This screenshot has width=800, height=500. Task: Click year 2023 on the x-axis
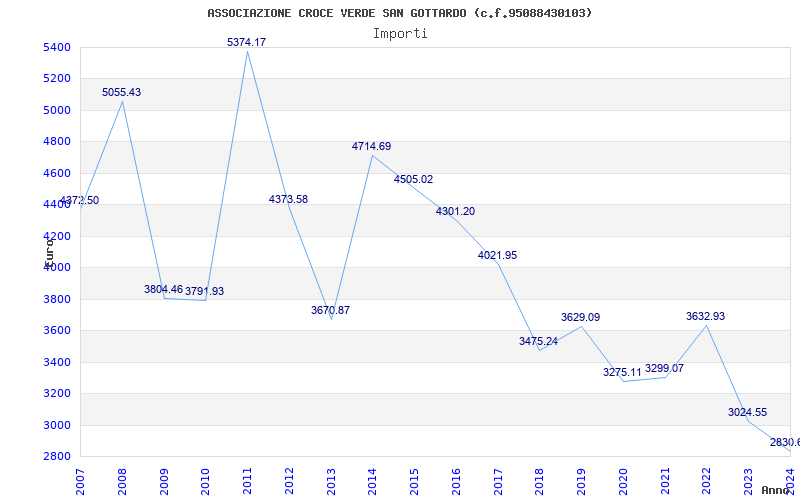(x=748, y=482)
